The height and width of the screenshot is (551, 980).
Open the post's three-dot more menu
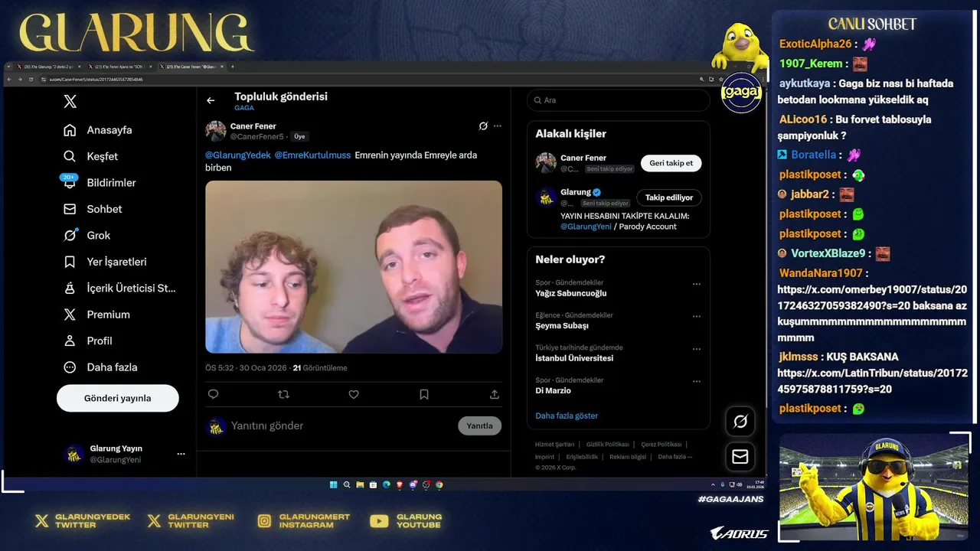[x=498, y=126]
